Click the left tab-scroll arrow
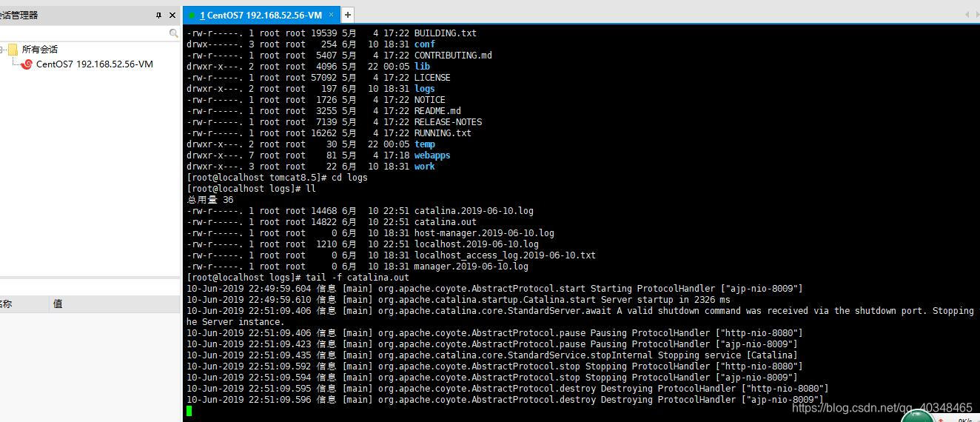Image resolution: width=980 pixels, height=422 pixels. pos(967,14)
